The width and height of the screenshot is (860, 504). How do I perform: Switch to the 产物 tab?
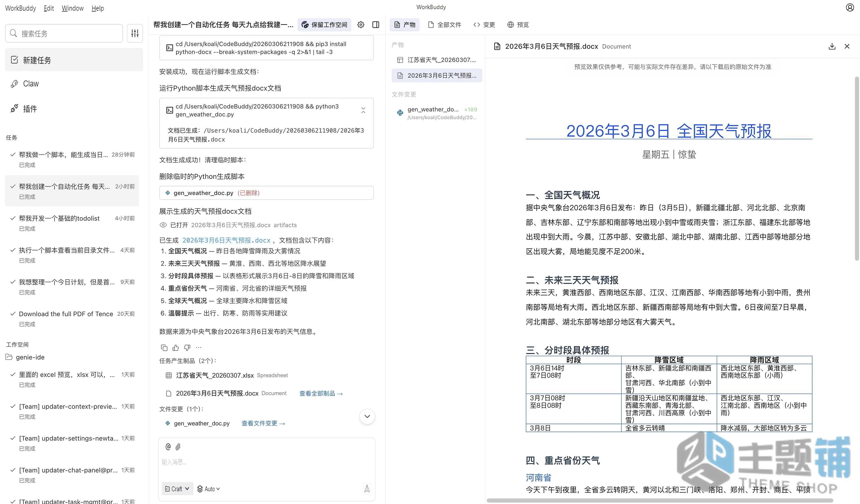coord(405,25)
